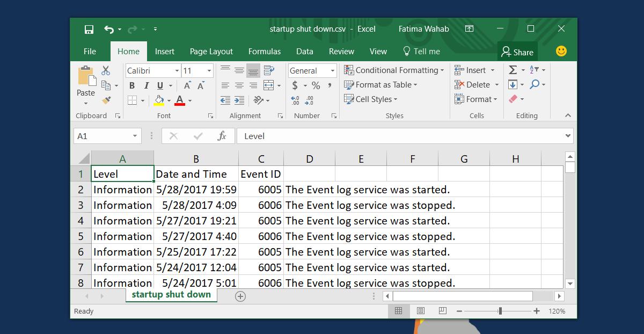Toggle right text alignment
The image size is (644, 334).
click(x=253, y=85)
